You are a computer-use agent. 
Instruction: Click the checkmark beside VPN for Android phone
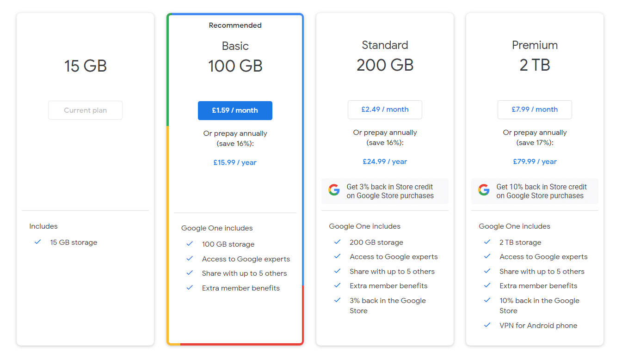point(487,325)
